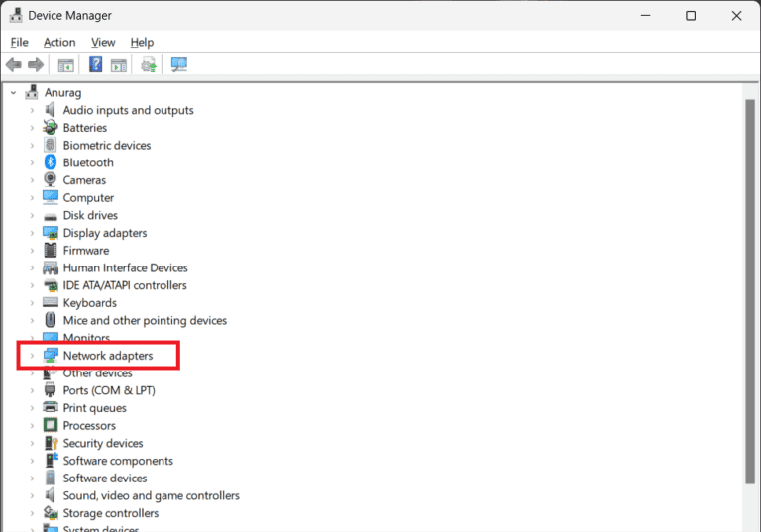Select the Other devices label
761x532 pixels.
click(97, 372)
